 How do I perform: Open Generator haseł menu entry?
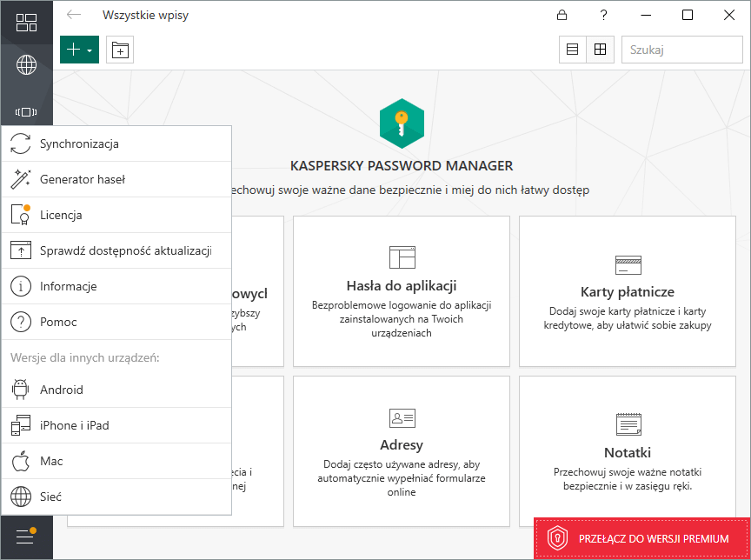pyautogui.click(x=116, y=179)
